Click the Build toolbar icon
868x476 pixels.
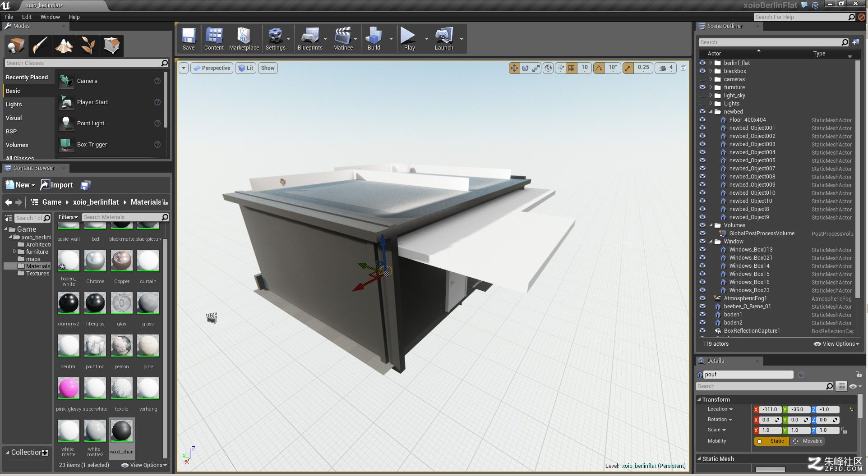(x=374, y=39)
